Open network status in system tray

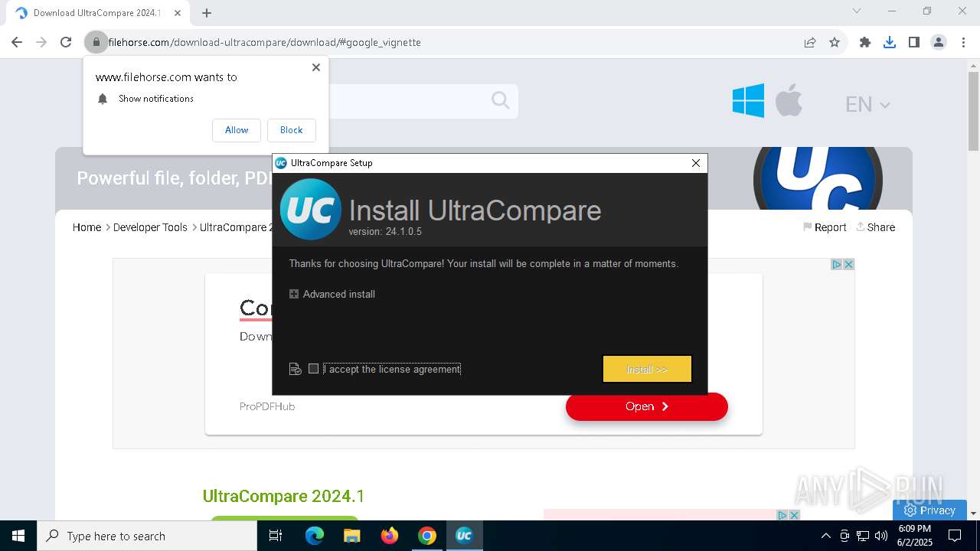863,536
